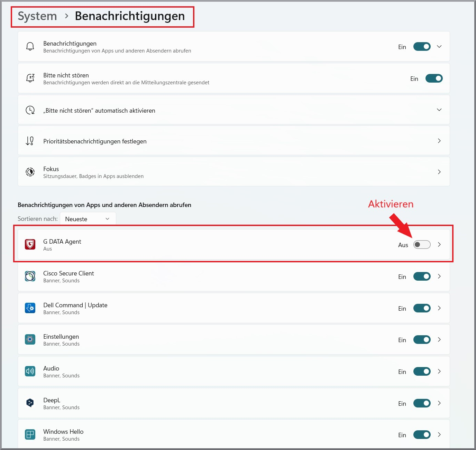
Task: Disable Audio notifications toggle
Action: 422,372
